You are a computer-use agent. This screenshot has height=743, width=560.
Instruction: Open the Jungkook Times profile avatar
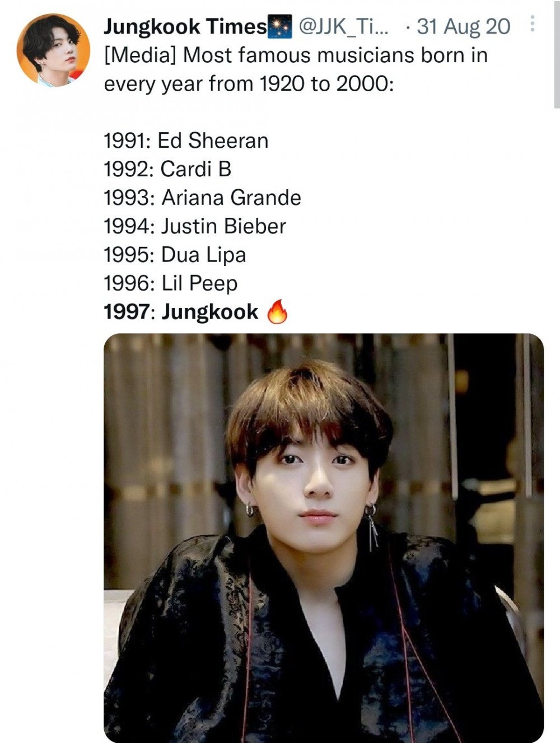(x=54, y=50)
